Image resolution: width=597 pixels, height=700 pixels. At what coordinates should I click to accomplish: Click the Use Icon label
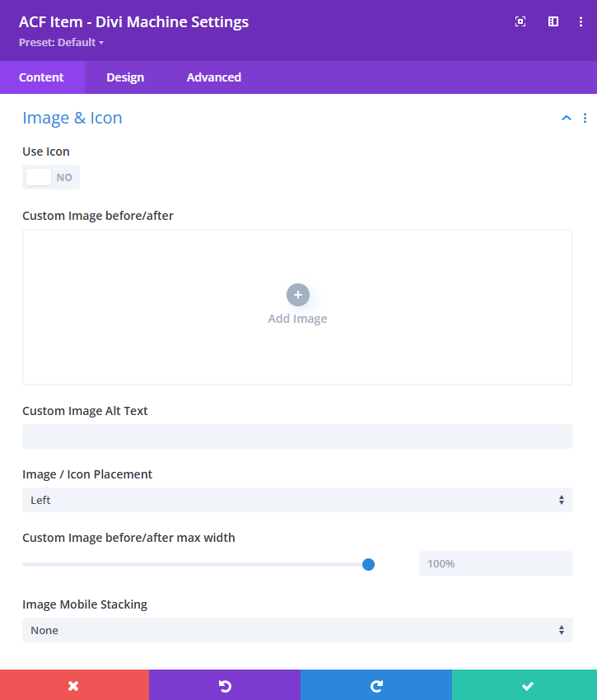point(46,152)
